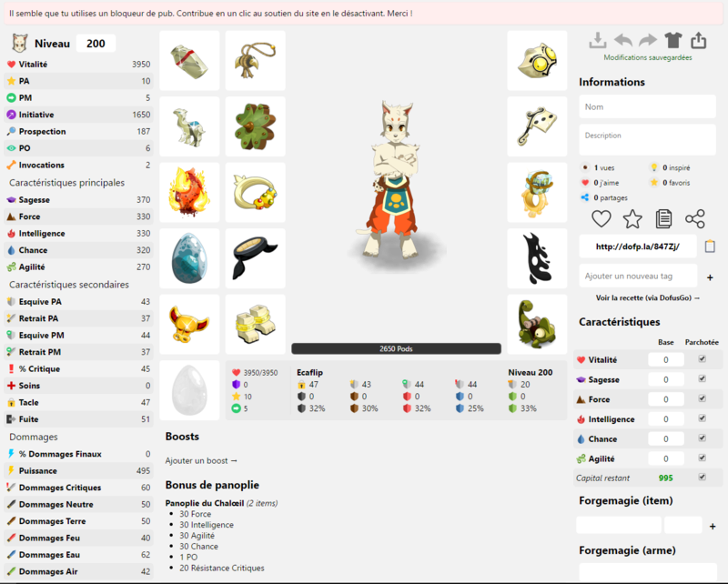The image size is (728, 584).
Task: Edit the Chance base value field
Action: coord(666,438)
